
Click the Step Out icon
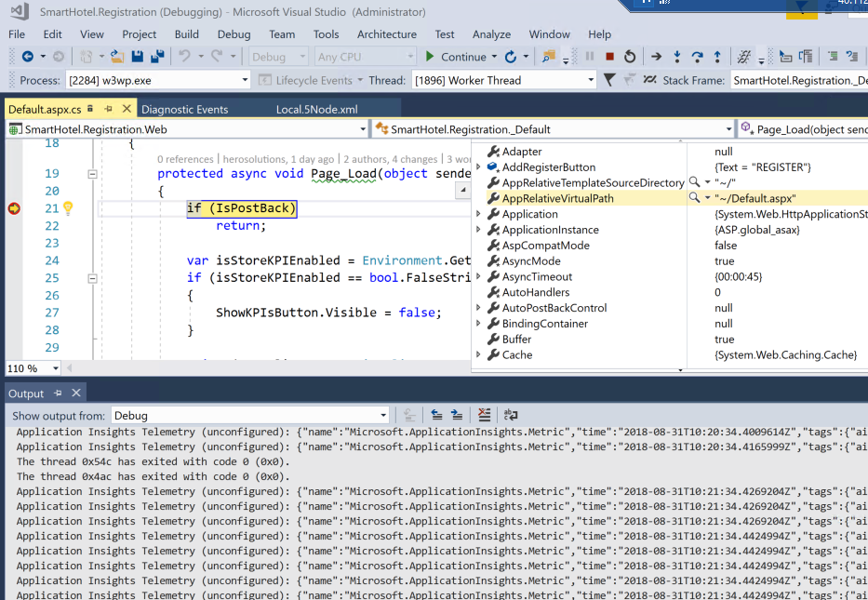[x=717, y=57]
